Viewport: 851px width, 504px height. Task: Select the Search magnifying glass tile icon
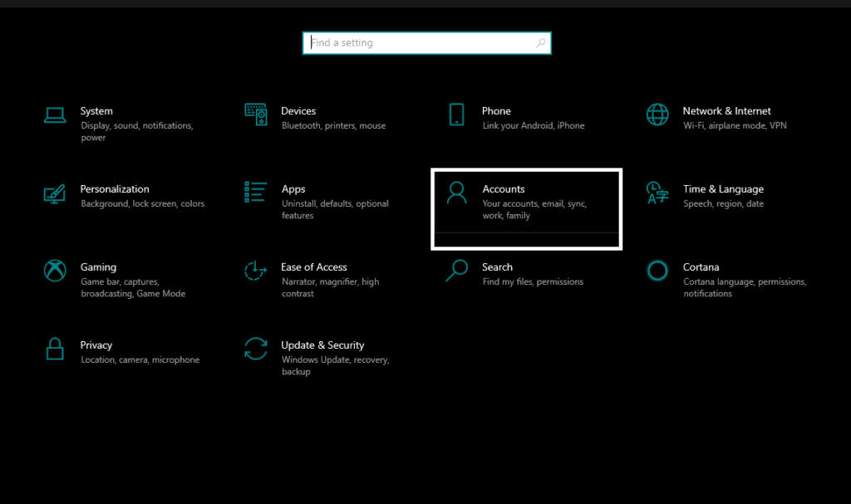point(456,271)
